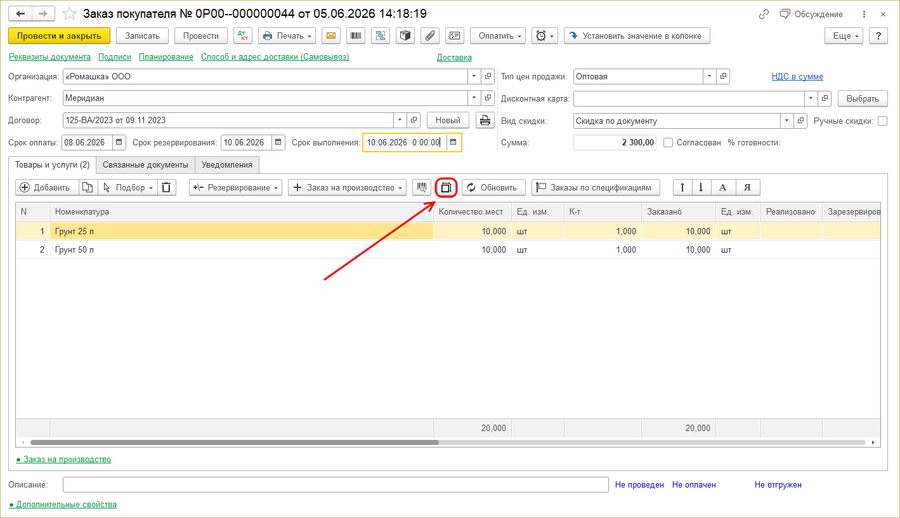Click the back navigation arrow
The width and height of the screenshot is (900, 518).
(20, 13)
